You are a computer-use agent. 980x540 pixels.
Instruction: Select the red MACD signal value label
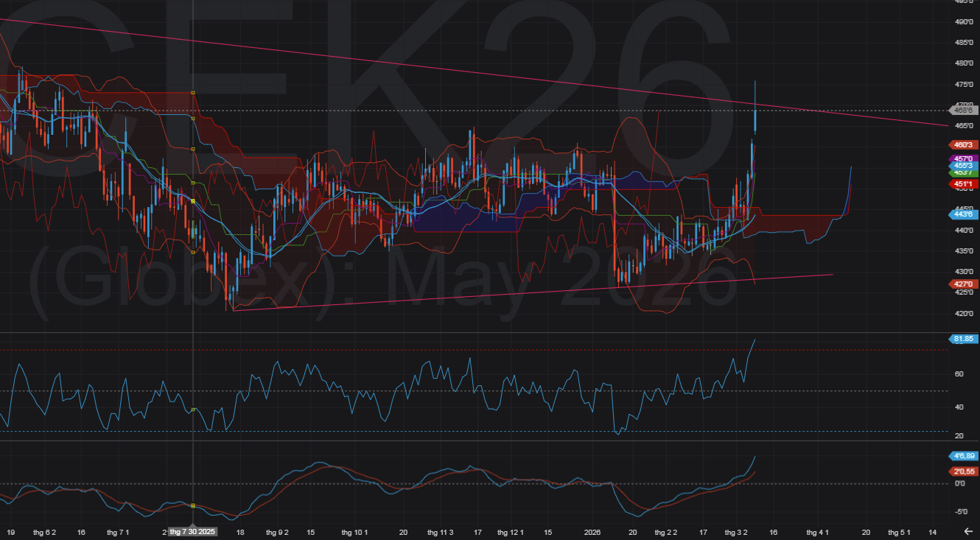(963, 471)
